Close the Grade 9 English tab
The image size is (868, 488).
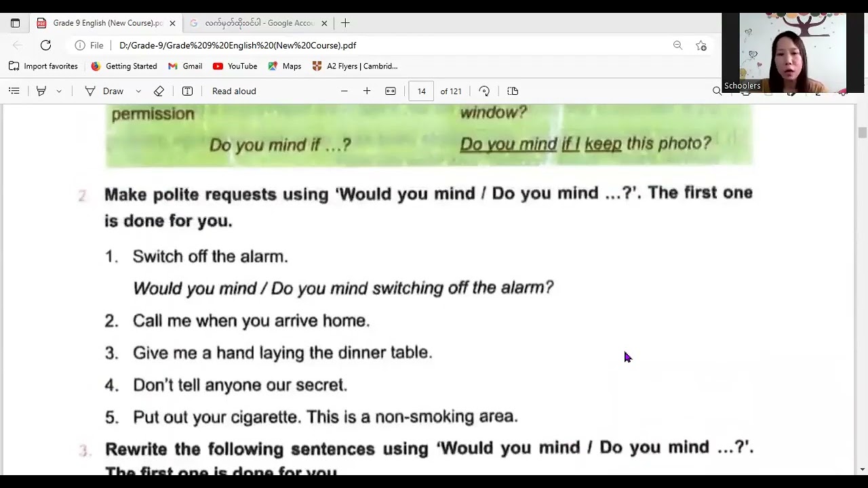172,23
